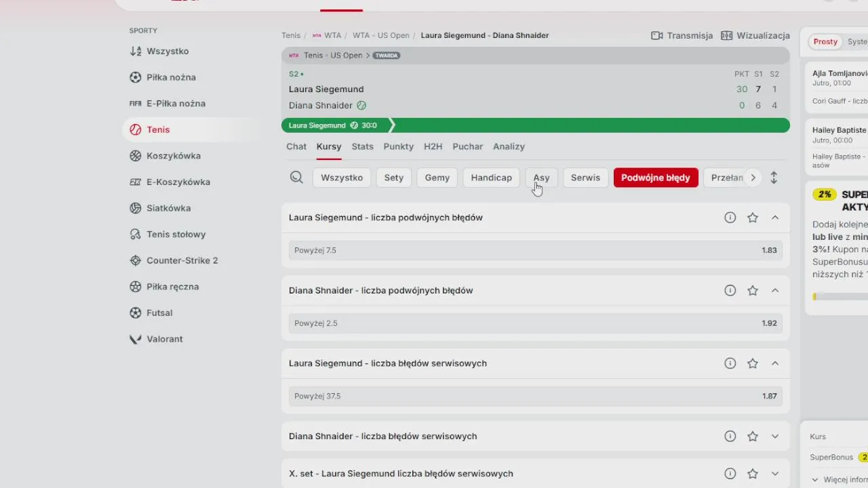Favorite Diana Shnaider podwójnych błędów market
The height and width of the screenshot is (488, 868).
[753, 291]
